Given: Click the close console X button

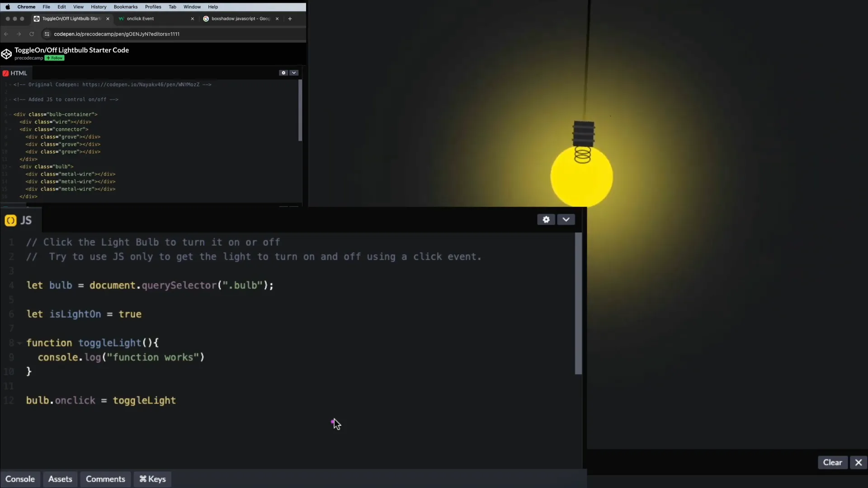Looking at the screenshot, I should [859, 462].
